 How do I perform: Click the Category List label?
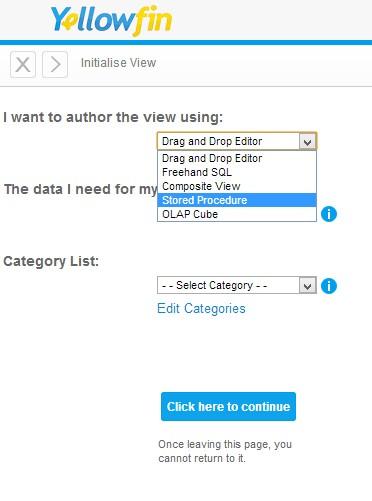coord(51,261)
